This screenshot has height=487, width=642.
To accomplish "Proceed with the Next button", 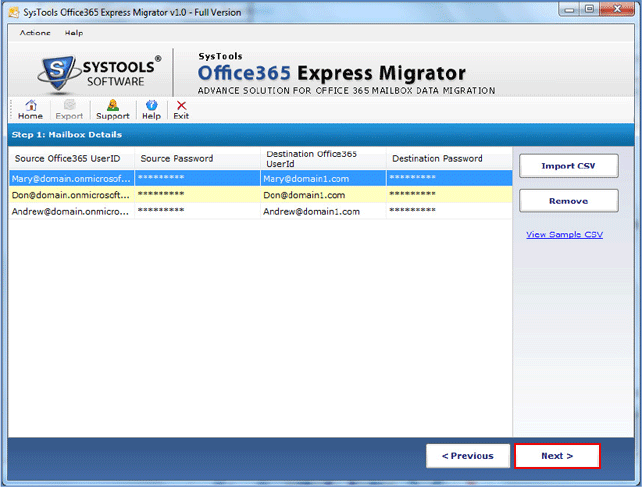I will 557,456.
